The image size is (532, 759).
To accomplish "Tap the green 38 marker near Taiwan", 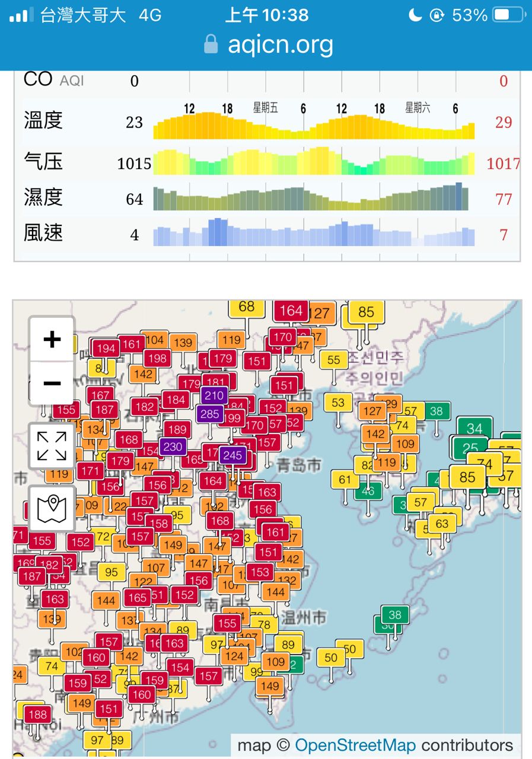I will 395,615.
